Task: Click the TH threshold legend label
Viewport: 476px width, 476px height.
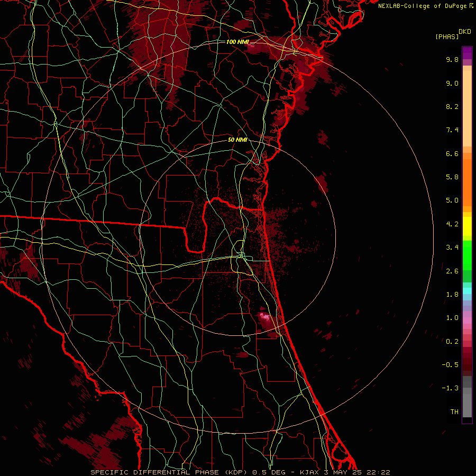Action: tap(454, 412)
